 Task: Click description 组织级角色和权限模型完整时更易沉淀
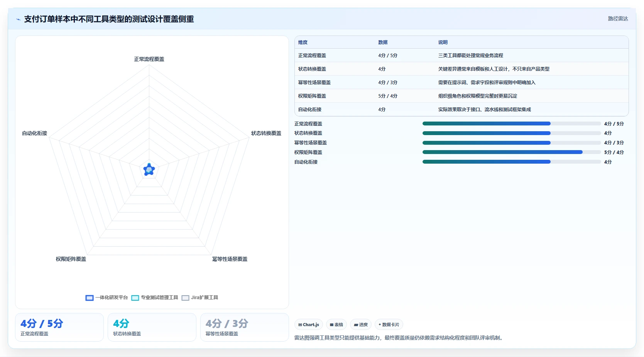coord(478,96)
